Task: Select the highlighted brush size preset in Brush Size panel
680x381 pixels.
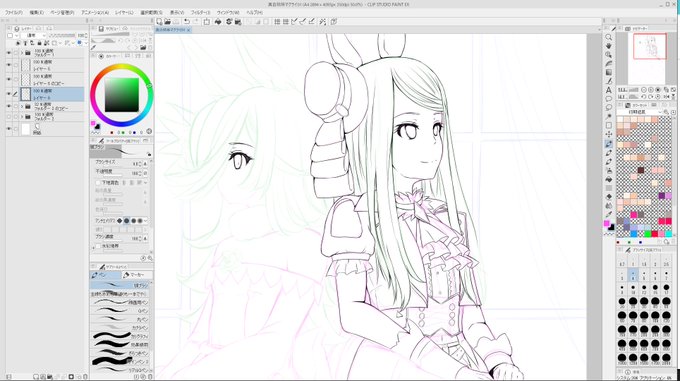Action: pos(633,275)
